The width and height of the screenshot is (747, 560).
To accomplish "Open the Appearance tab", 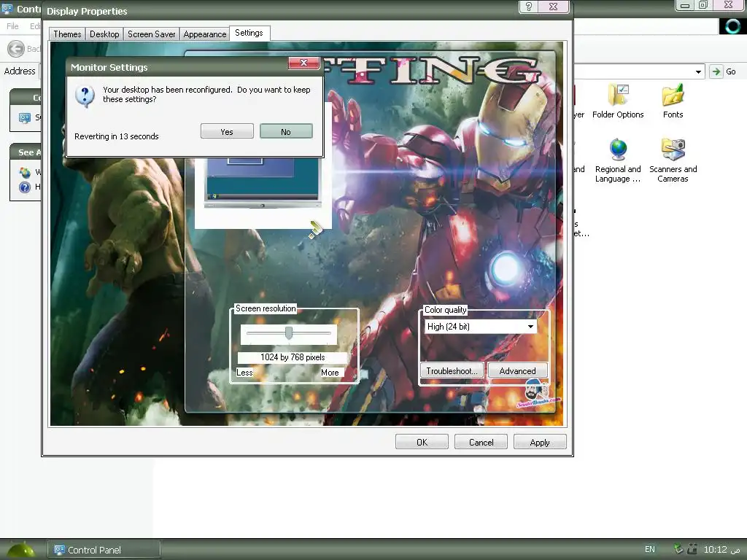I will 205,34.
